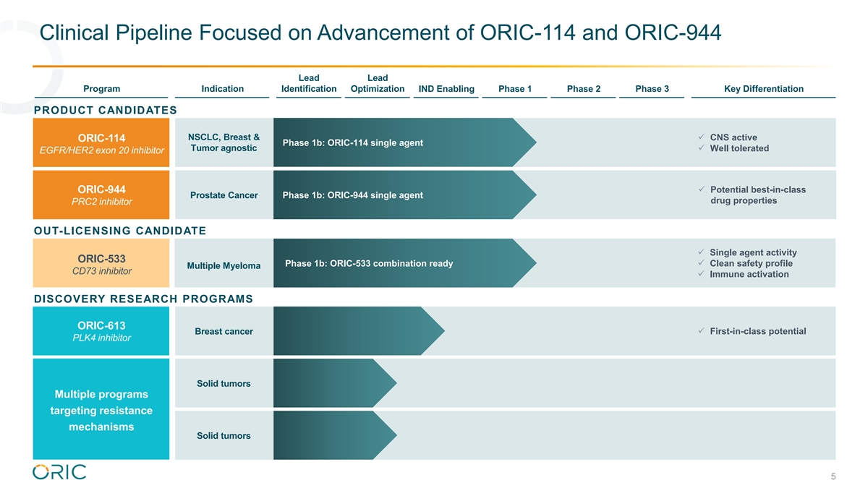
Task: Click the Multiple Myeloma indication label
Action: pyautogui.click(x=224, y=266)
